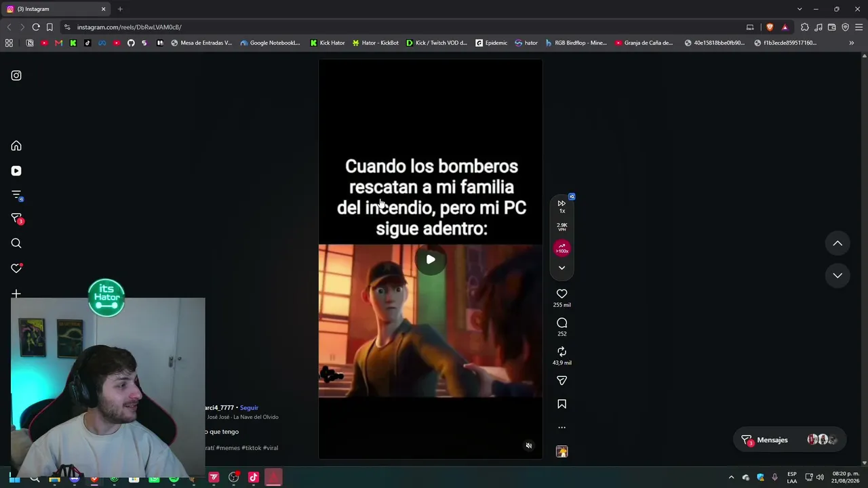Open the brave wallet icon in toolbar

(x=832, y=27)
